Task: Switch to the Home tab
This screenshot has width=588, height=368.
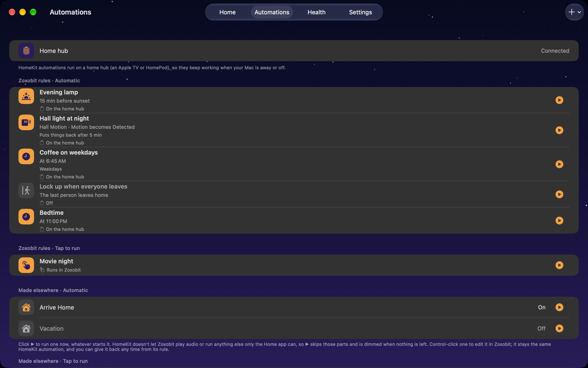Action: [227, 12]
